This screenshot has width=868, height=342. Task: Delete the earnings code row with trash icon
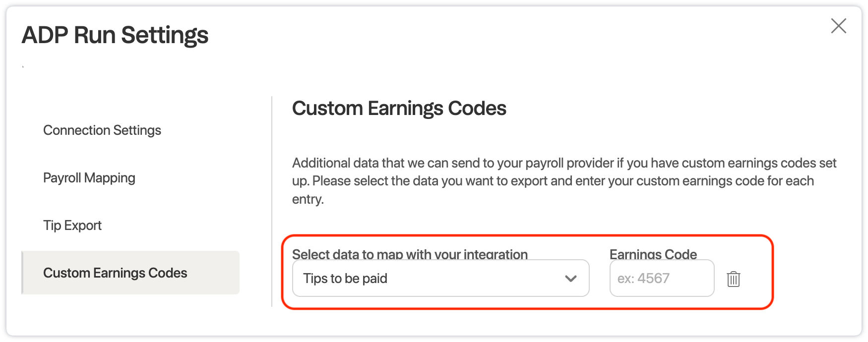734,279
